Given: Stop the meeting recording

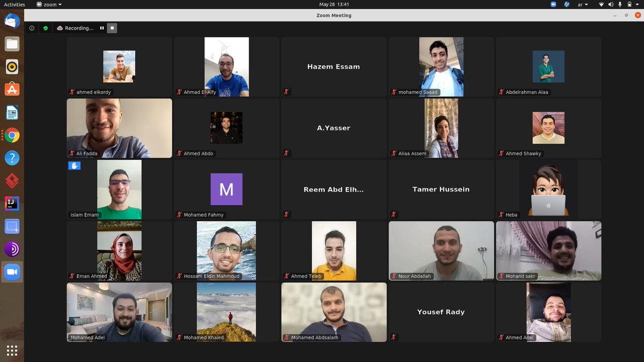Looking at the screenshot, I should 112,28.
